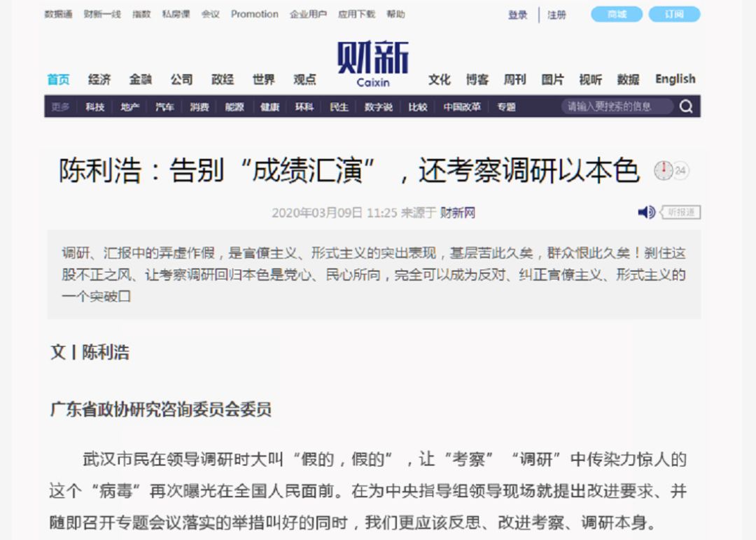Click the clock icon beside the headline
756x540 pixels.
point(663,170)
